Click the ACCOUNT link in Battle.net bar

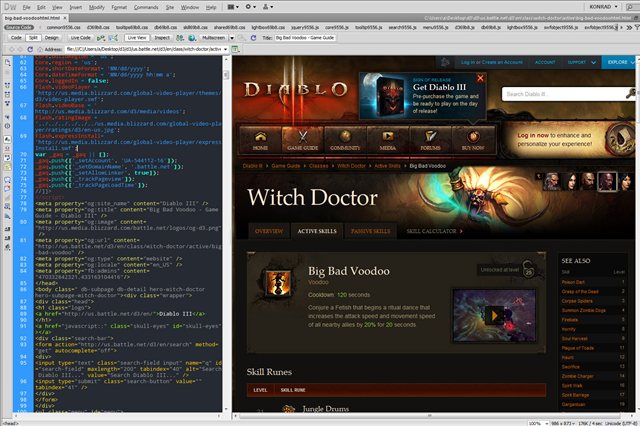[545, 62]
